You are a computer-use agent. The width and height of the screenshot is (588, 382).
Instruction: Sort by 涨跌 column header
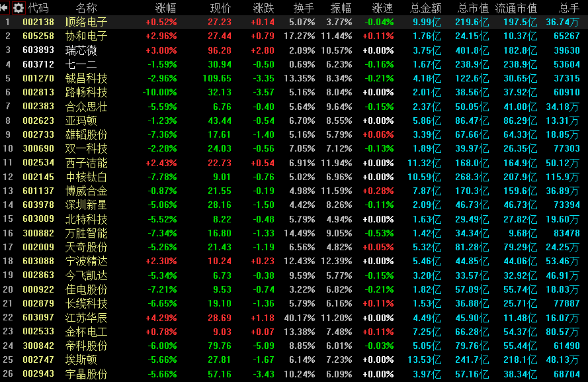[x=264, y=8]
